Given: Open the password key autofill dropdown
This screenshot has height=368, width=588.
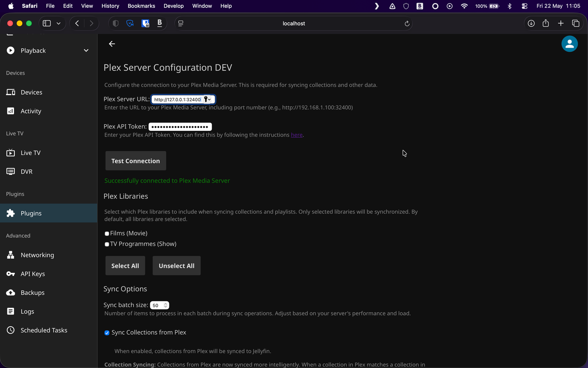Looking at the screenshot, I should tap(207, 99).
